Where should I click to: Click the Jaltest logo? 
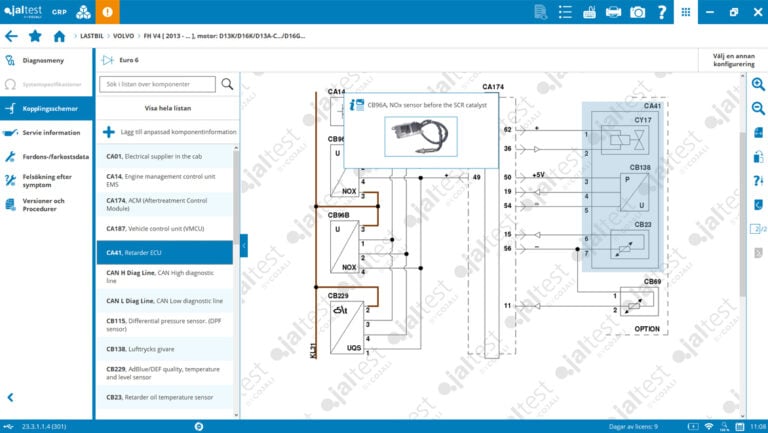[x=23, y=11]
